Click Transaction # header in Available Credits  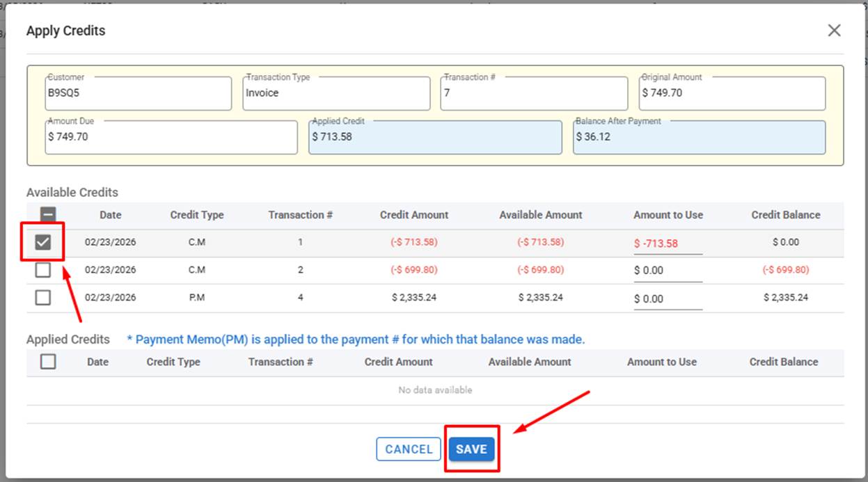(x=301, y=215)
